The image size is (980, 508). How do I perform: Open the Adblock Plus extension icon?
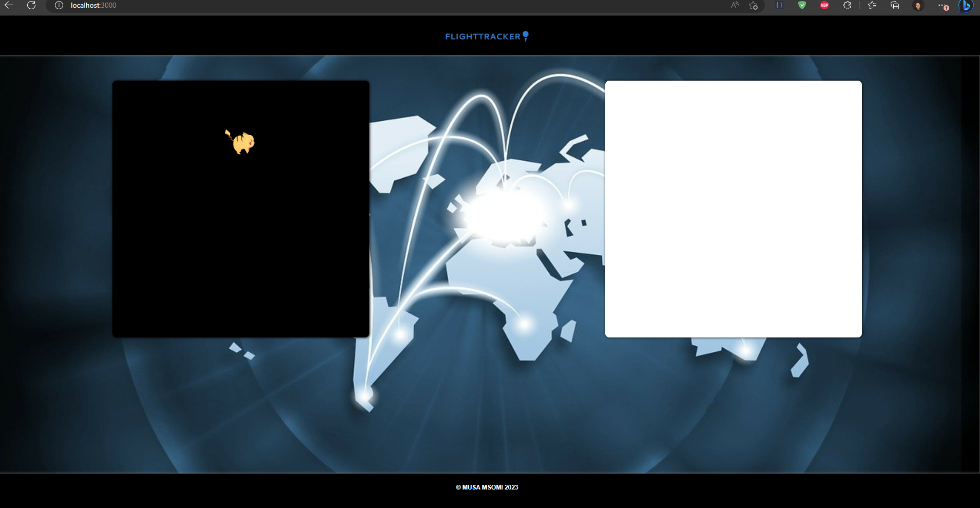tap(824, 5)
